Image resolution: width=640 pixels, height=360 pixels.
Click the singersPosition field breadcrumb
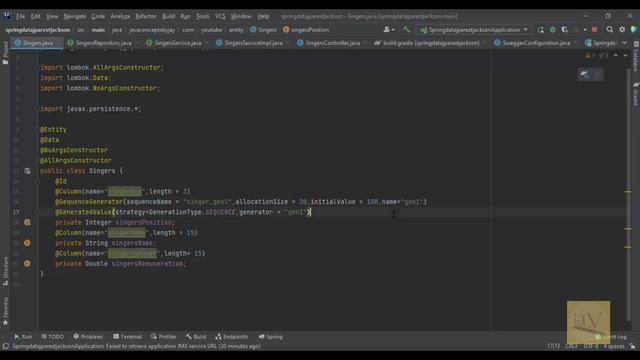click(x=306, y=30)
